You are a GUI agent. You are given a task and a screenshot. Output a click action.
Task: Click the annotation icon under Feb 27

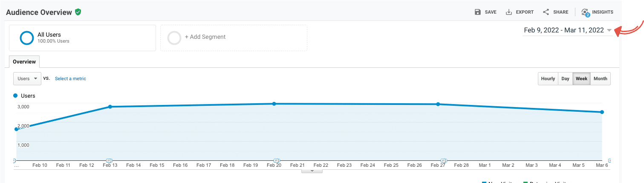pos(443,160)
